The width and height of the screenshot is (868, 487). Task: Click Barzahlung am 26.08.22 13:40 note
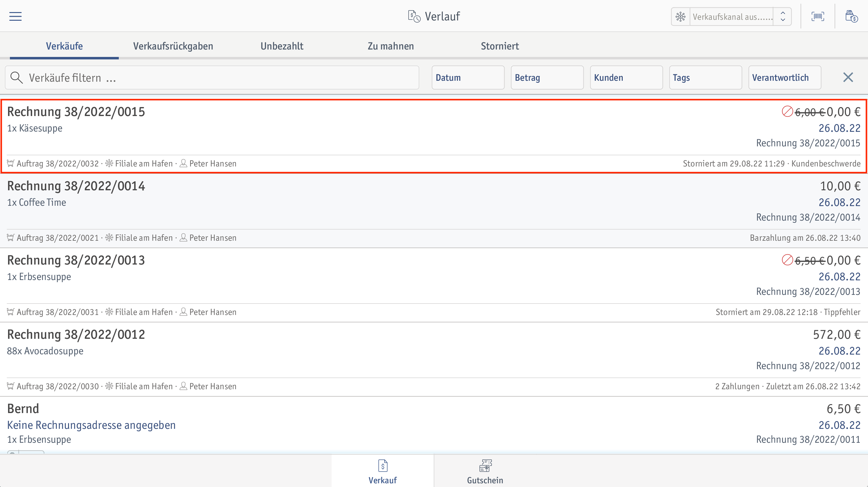pyautogui.click(x=805, y=238)
